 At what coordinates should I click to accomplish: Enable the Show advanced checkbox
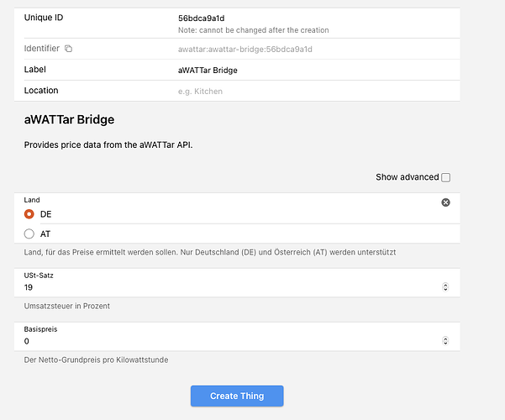coord(445,177)
